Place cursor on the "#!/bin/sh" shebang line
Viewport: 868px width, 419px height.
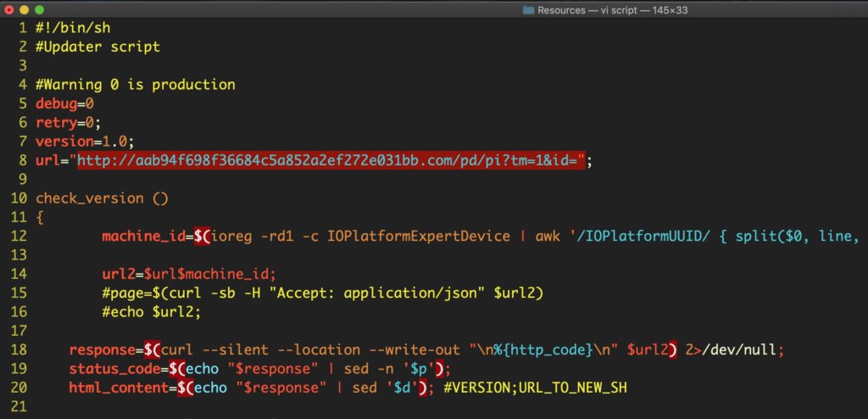pyautogui.click(x=73, y=28)
